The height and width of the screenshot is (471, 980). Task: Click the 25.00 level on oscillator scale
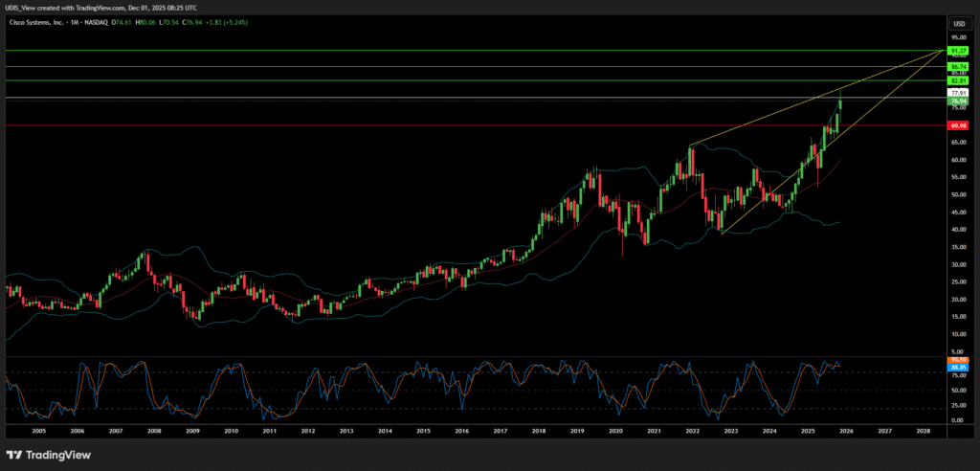pyautogui.click(x=957, y=405)
